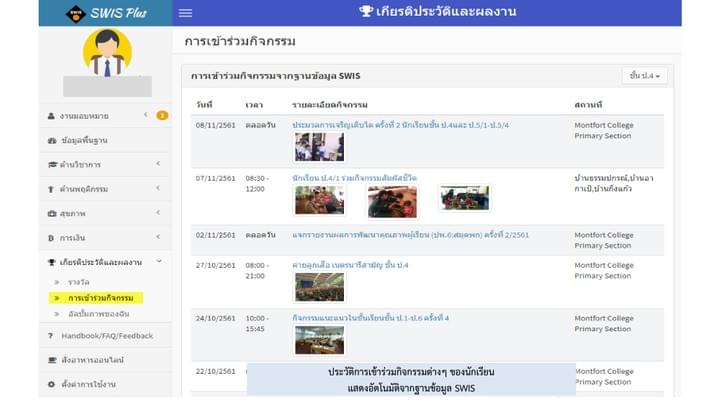Click the เวลา column header
This screenshot has width=720, height=405.
[254, 105]
